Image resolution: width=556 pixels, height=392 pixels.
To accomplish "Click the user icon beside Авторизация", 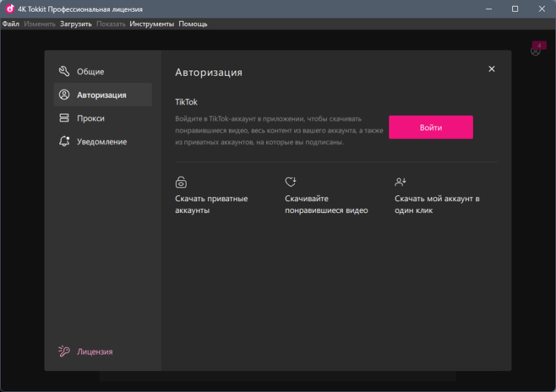I will [x=64, y=95].
